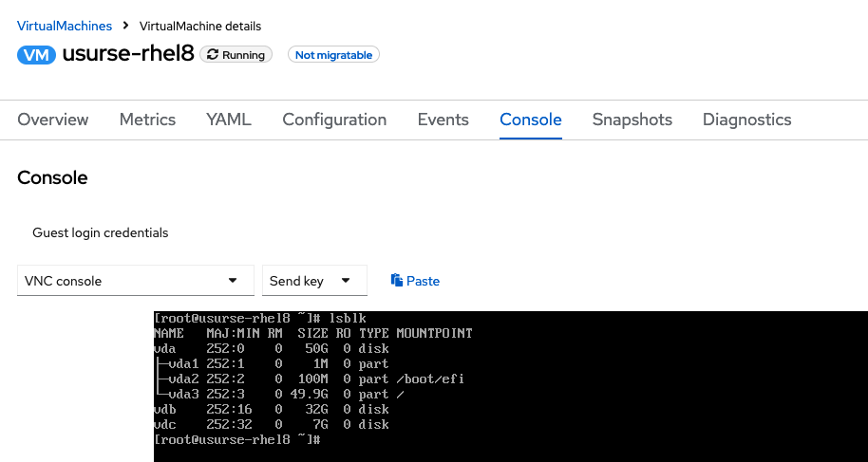The height and width of the screenshot is (462, 868).
Task: Go to the YAML tab
Action: 229,120
